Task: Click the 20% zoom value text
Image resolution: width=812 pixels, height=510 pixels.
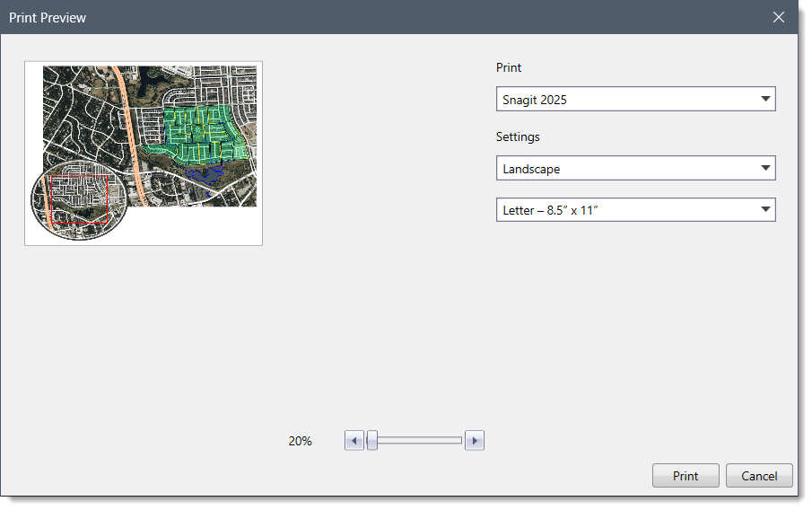Action: (x=300, y=441)
